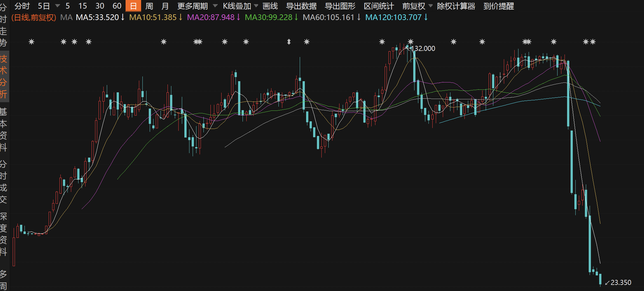The width and height of the screenshot is (644, 291).
Task: Click the MA20 down-arrow indicator
Action: point(238,17)
